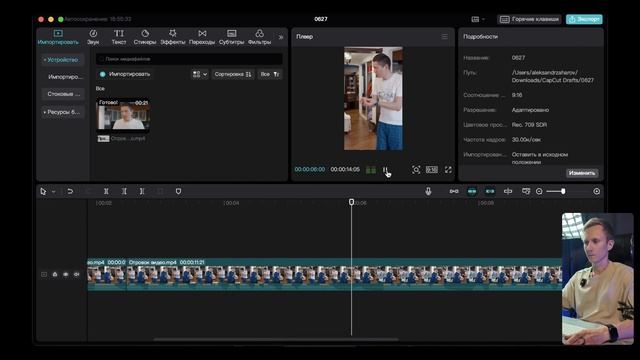Image resolution: width=640 pixels, height=360 pixels.
Task: Expand the Ресурсы б... sidebar section
Action: tap(62, 112)
